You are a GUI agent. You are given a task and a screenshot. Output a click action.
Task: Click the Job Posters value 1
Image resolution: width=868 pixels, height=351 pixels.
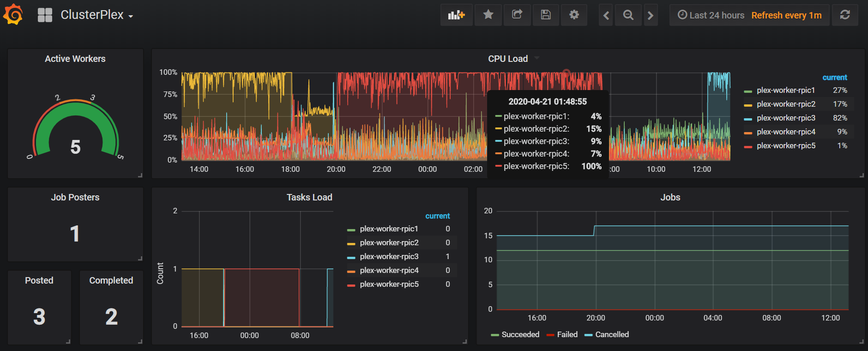75,234
